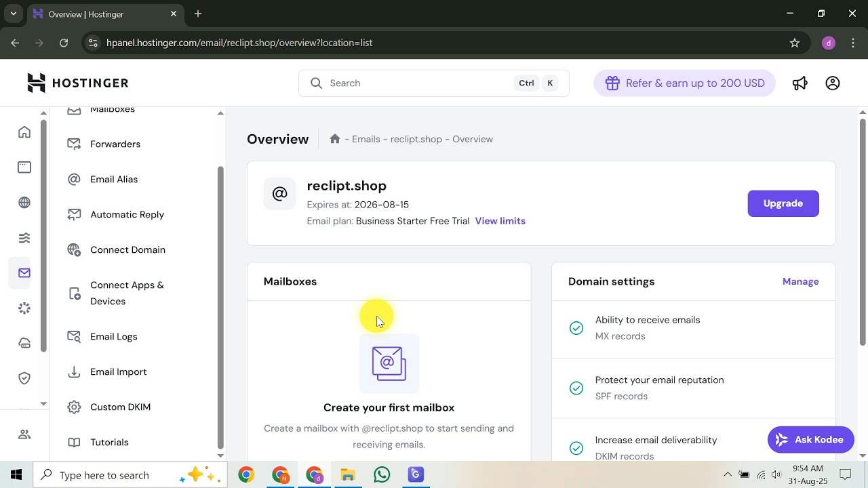Open Forwarders in sidebar menu
Screen dimensions: 868x488
pyautogui.click(x=115, y=144)
